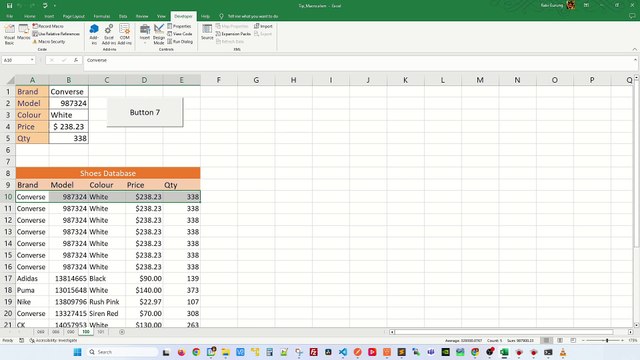Viewport: 640px width, 360px height.
Task: Select cell with Adidas
Action: tap(32, 278)
